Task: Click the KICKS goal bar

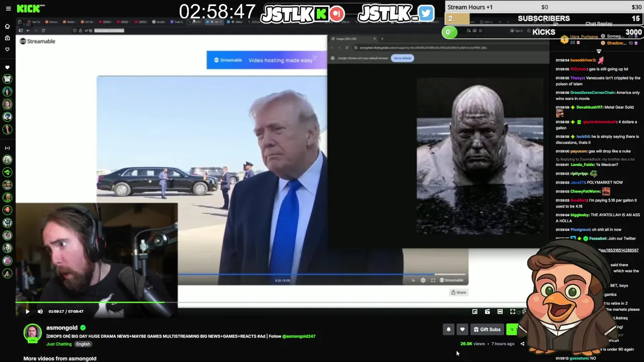Action: tap(544, 32)
